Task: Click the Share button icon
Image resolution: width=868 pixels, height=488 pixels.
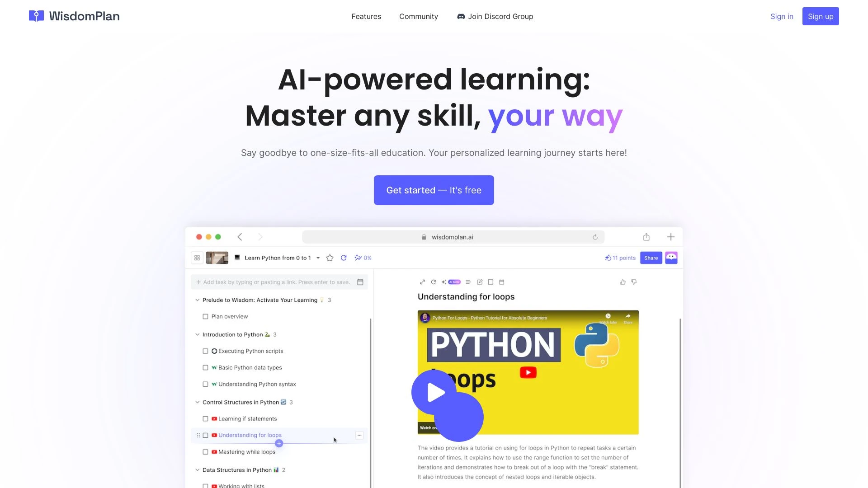Action: pos(651,258)
